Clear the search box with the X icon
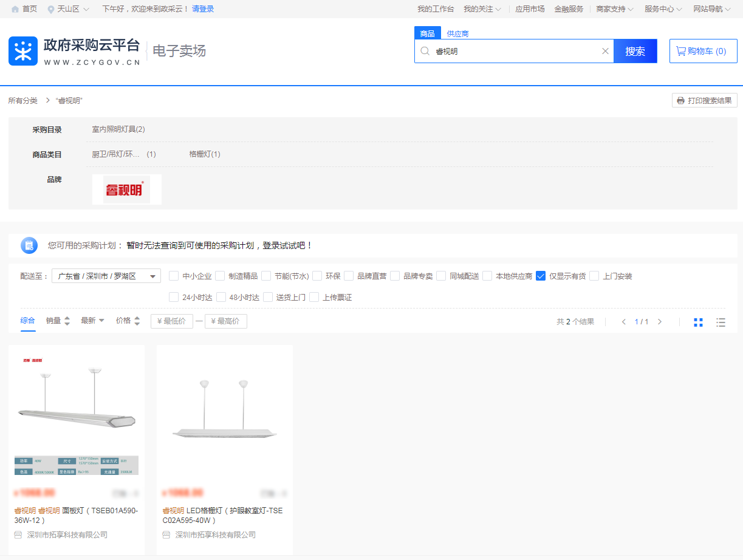Viewport: 743px width, 560px height. pyautogui.click(x=605, y=51)
